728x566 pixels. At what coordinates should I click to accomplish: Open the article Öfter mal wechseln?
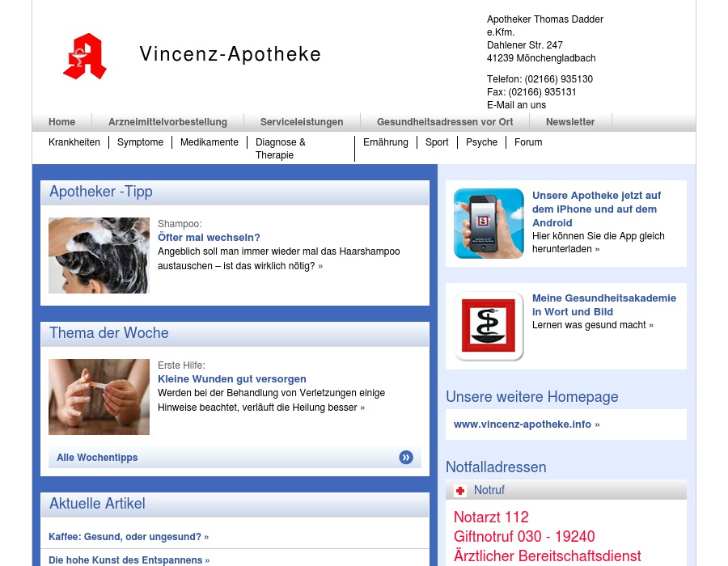pos(209,238)
